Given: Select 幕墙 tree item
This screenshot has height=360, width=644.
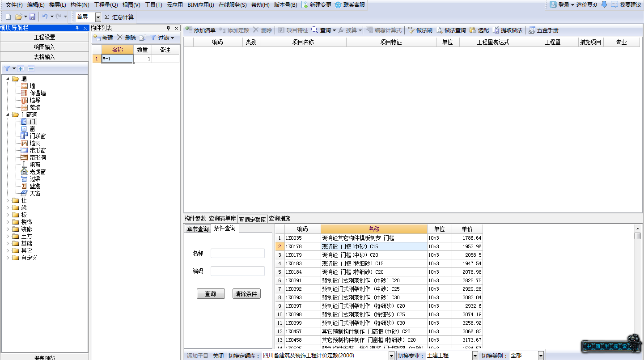Looking at the screenshot, I should 35,107.
